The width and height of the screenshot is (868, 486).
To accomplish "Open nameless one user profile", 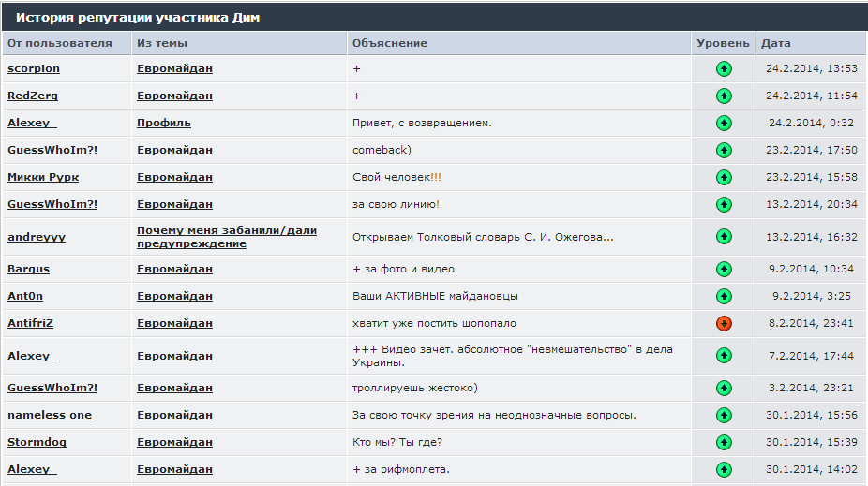I will pyautogui.click(x=50, y=415).
